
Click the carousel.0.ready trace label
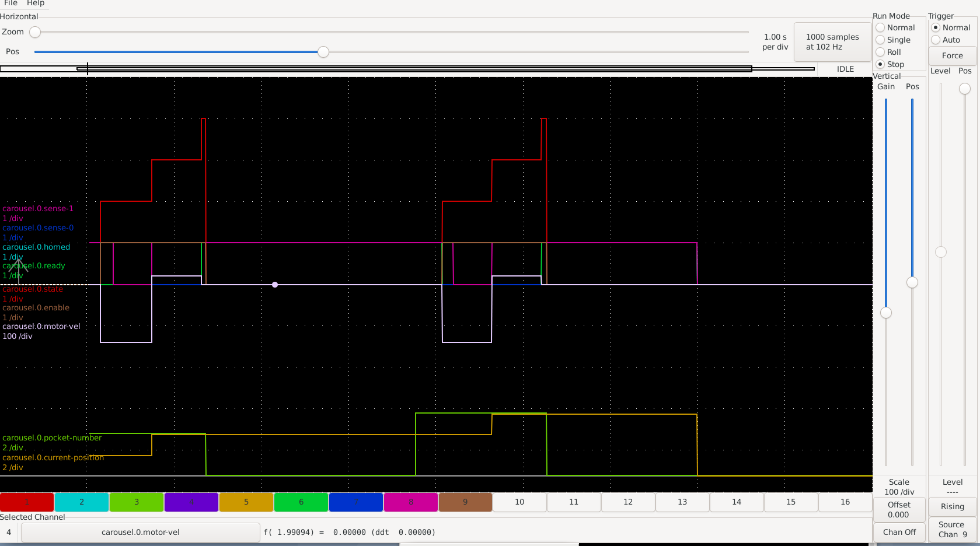34,265
